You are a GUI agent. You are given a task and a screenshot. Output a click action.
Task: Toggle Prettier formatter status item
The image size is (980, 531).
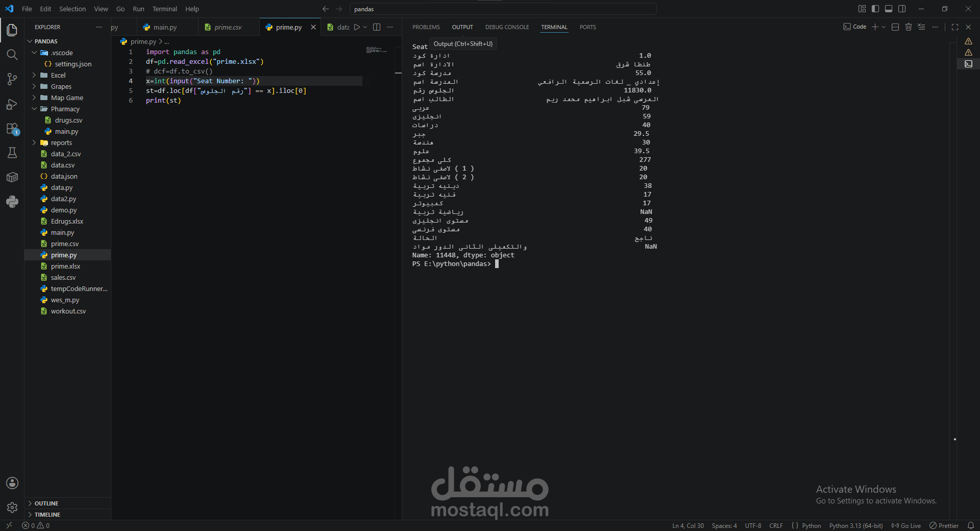click(x=944, y=525)
